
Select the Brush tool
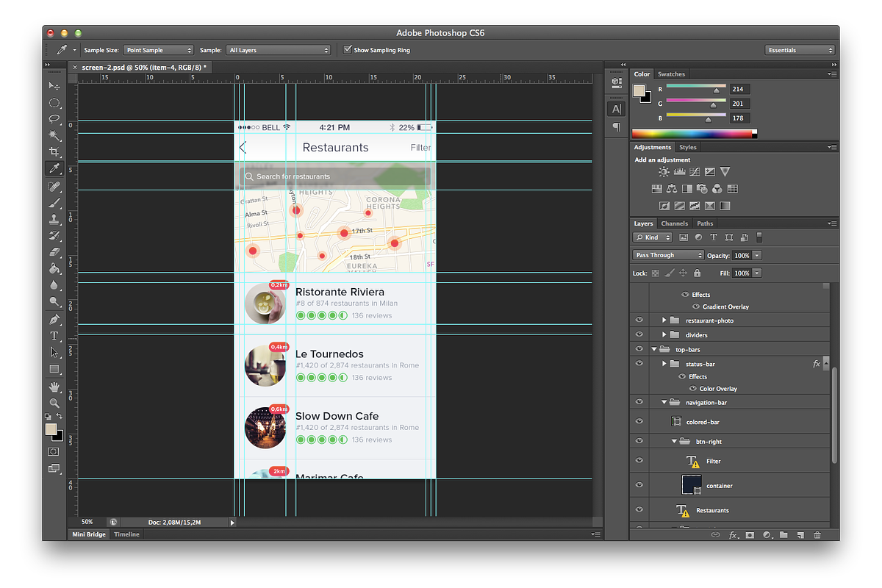(x=54, y=203)
